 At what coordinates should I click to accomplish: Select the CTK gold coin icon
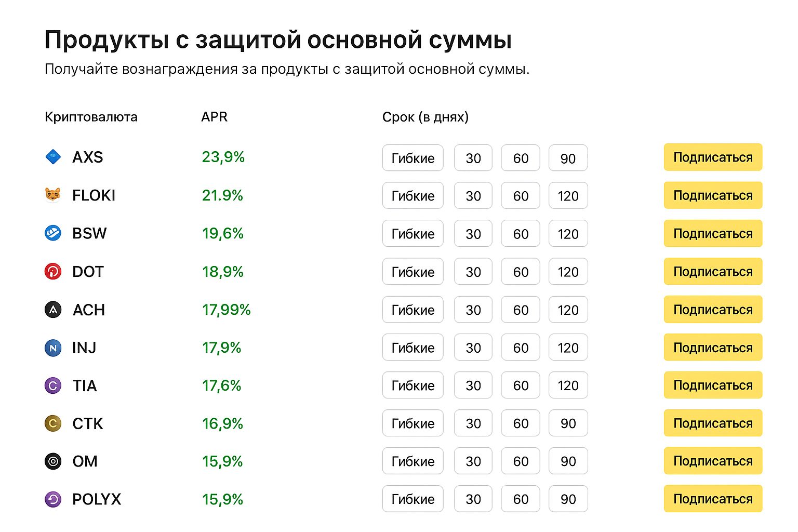pos(53,423)
